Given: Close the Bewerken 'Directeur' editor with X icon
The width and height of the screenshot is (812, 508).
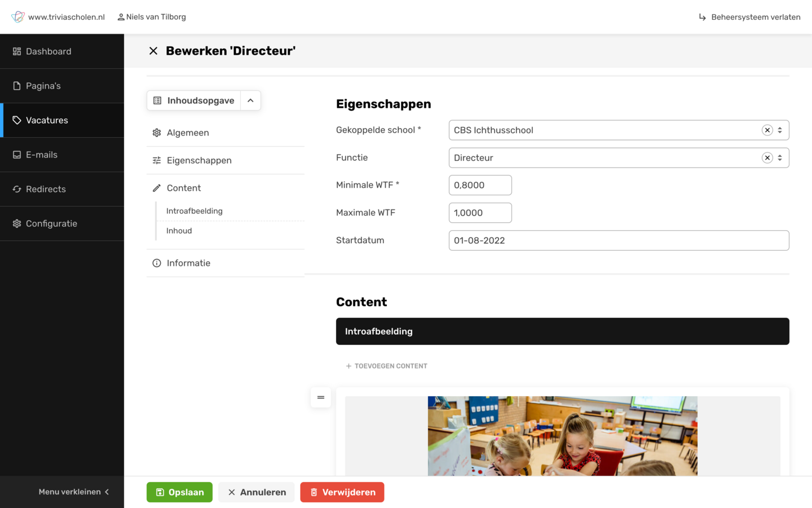Looking at the screenshot, I should 153,51.
